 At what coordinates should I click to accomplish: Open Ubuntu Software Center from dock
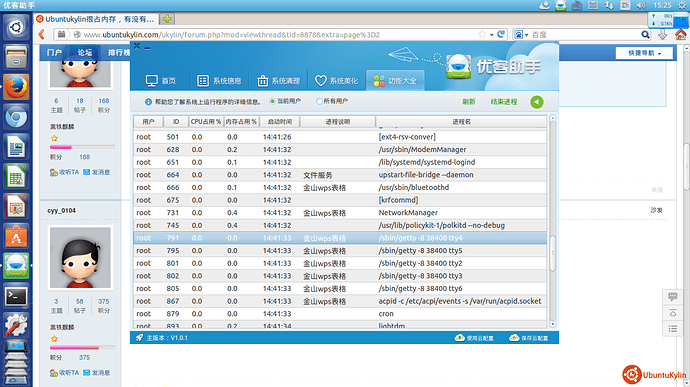16,236
